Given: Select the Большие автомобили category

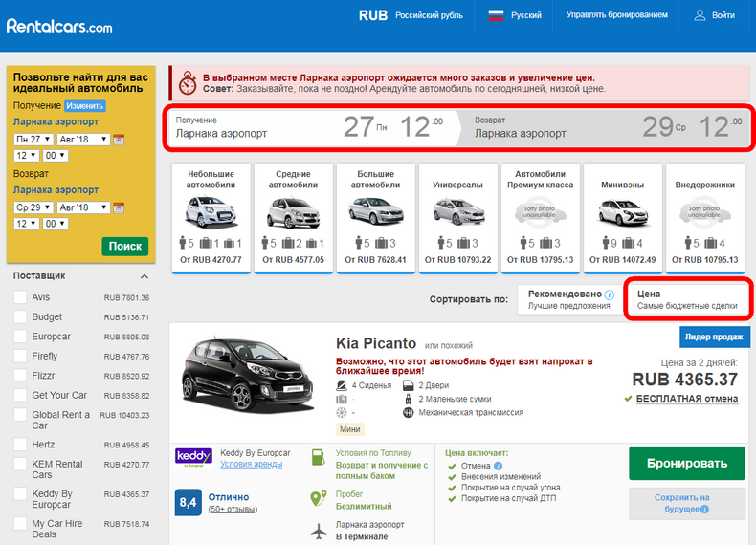Looking at the screenshot, I should [375, 218].
